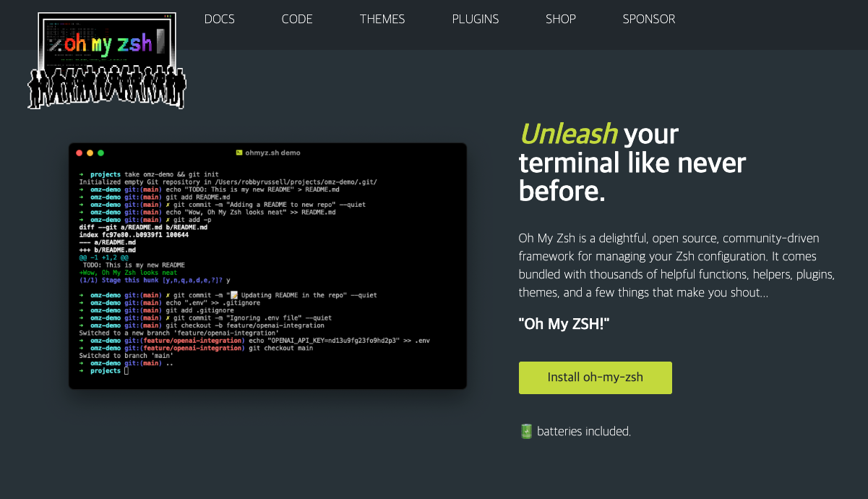Click the bold "Oh My ZSH!" quote

(564, 325)
